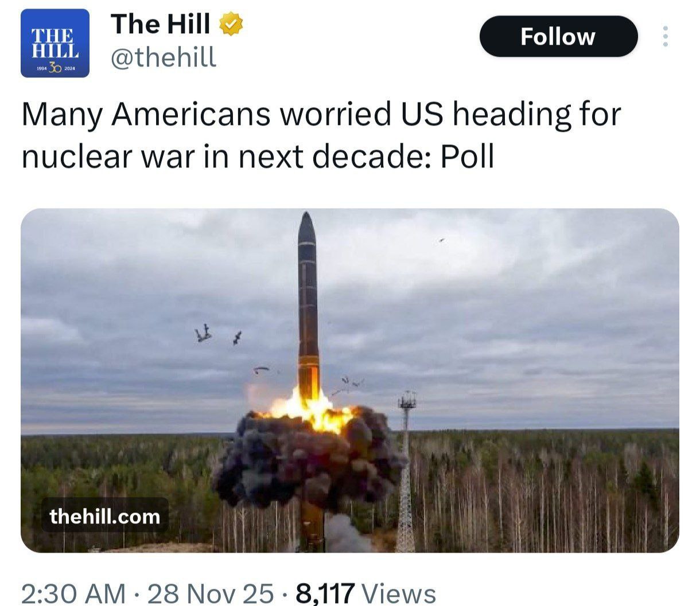Click the word "Poll" in the headline
Image resolution: width=700 pixels, height=606 pixels.
[x=467, y=157]
